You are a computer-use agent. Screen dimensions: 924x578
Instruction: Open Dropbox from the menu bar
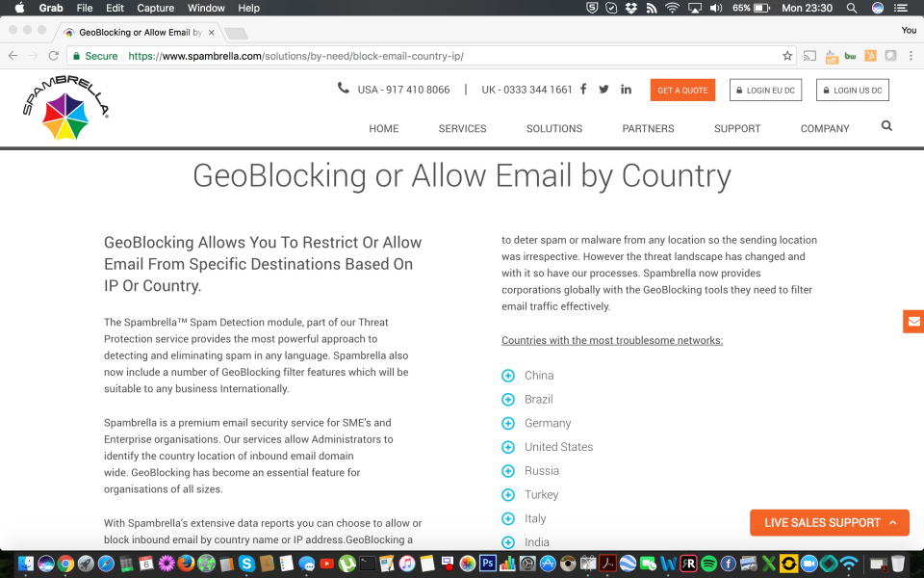point(631,8)
